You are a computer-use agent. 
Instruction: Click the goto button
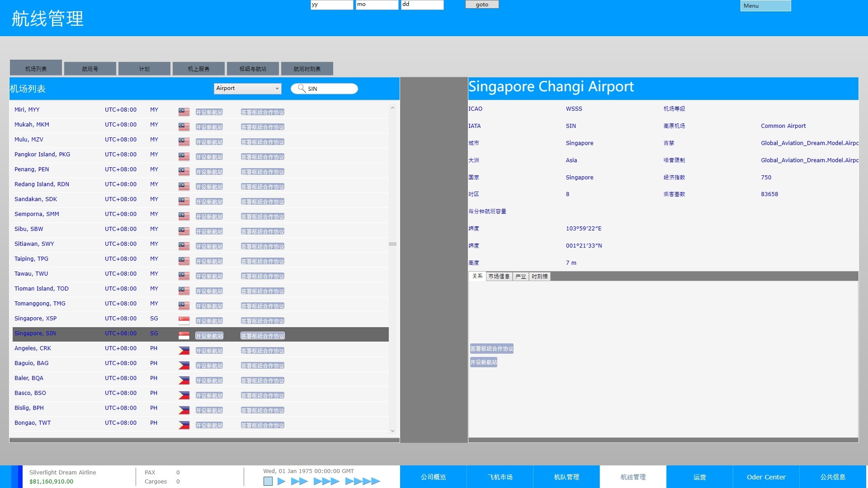(482, 5)
